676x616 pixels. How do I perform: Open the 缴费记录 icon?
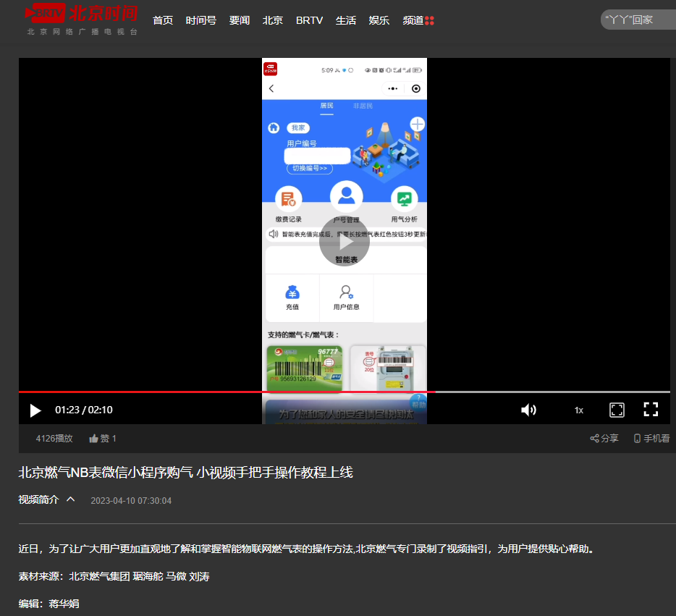coord(288,204)
